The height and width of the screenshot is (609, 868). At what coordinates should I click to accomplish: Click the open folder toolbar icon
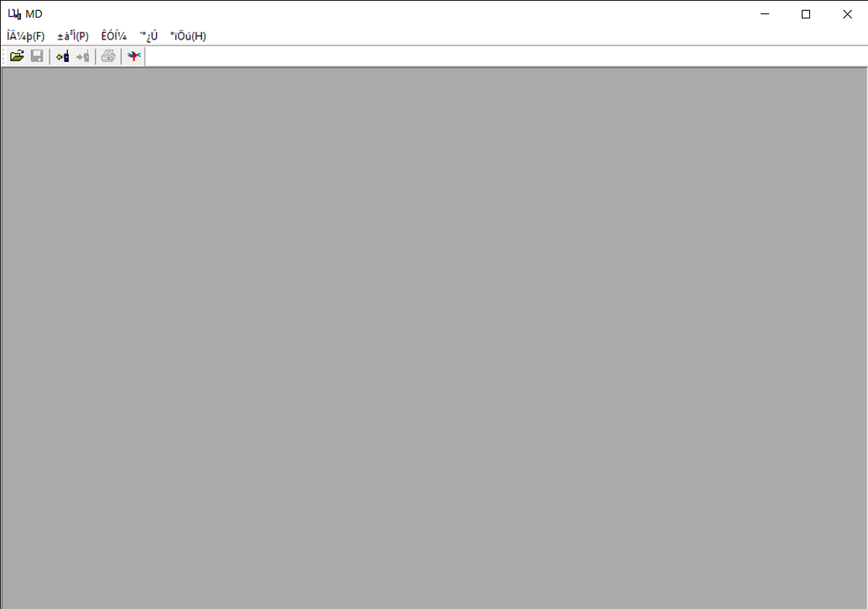tap(17, 56)
